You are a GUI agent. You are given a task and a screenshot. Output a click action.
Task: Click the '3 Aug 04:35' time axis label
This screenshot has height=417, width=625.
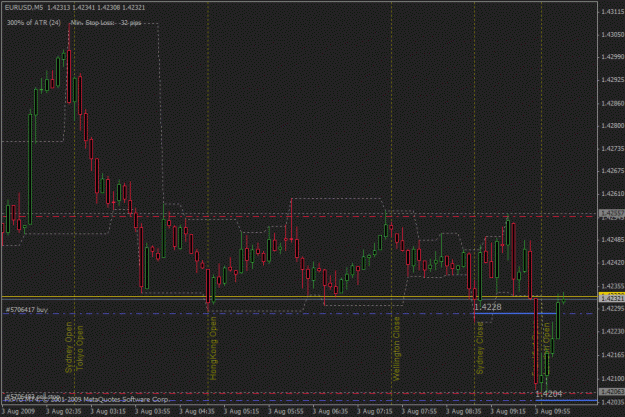click(x=197, y=411)
